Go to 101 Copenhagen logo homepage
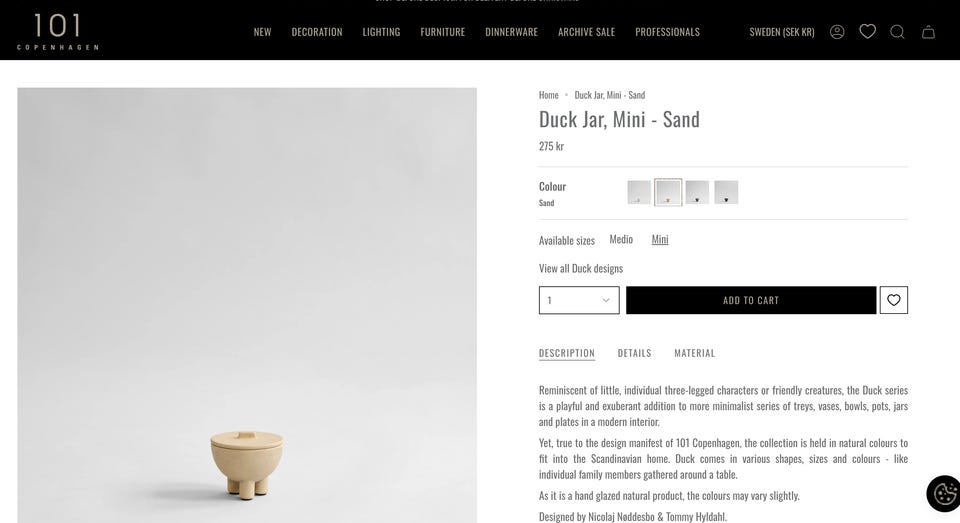The image size is (960, 523). click(x=58, y=31)
